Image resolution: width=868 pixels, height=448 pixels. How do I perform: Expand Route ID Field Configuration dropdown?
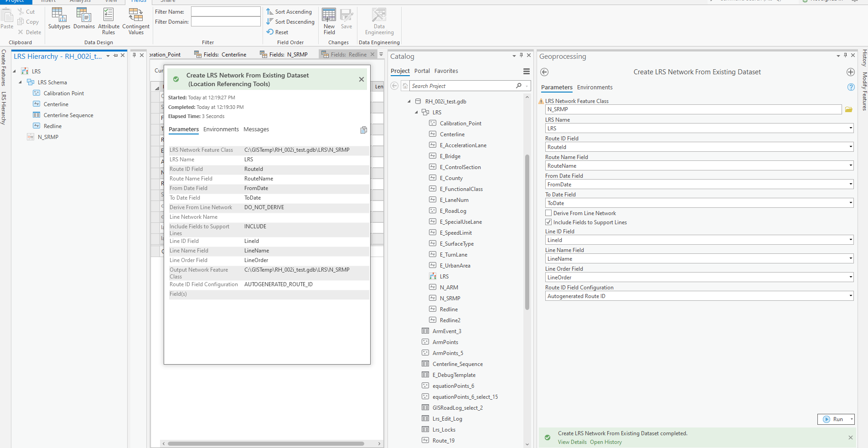pos(851,296)
